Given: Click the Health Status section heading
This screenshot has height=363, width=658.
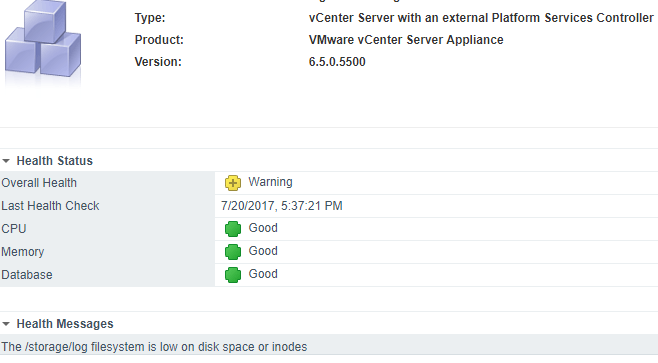Looking at the screenshot, I should tap(55, 161).
